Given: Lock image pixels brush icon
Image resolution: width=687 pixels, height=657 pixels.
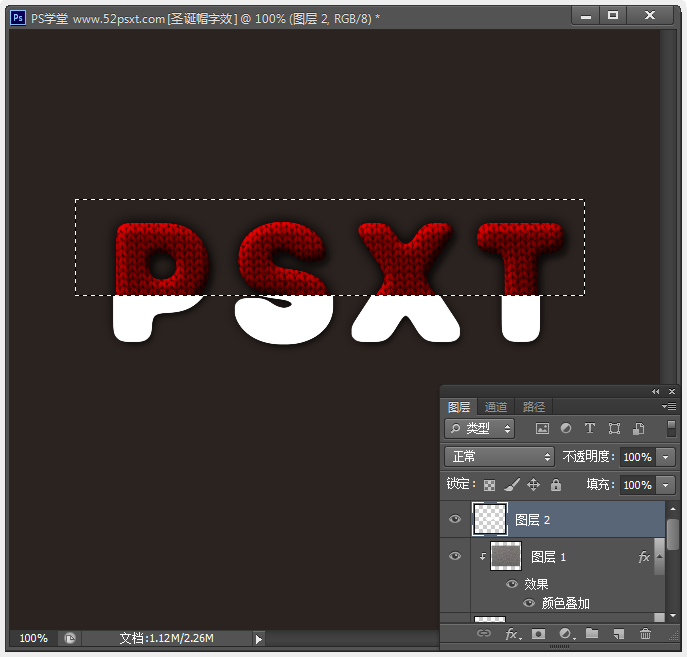Looking at the screenshot, I should pos(511,484).
